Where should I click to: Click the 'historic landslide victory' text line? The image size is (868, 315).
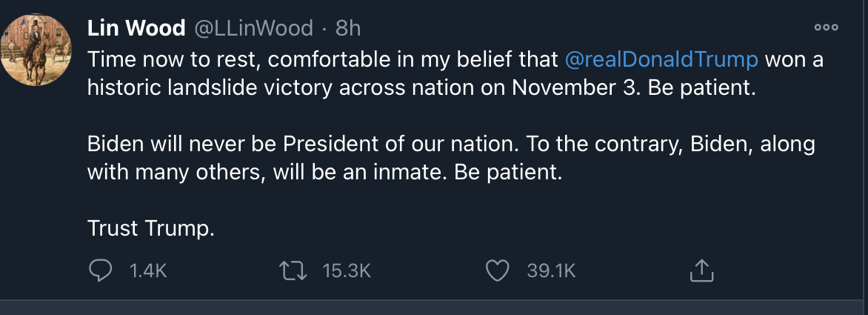pos(421,87)
